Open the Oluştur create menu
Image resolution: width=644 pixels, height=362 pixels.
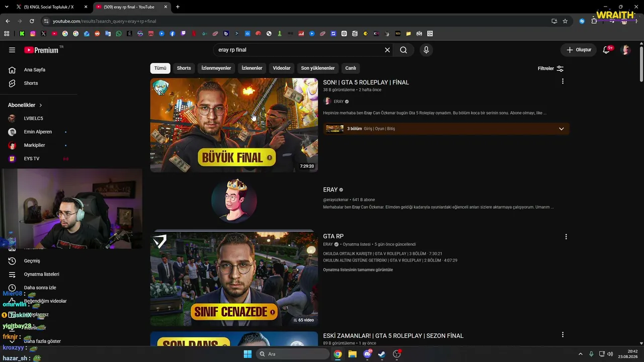[x=579, y=50]
